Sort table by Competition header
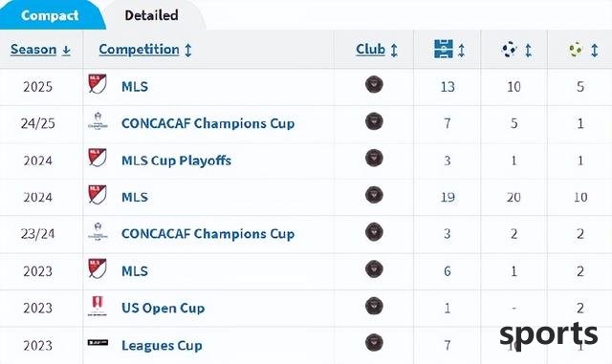 (145, 50)
